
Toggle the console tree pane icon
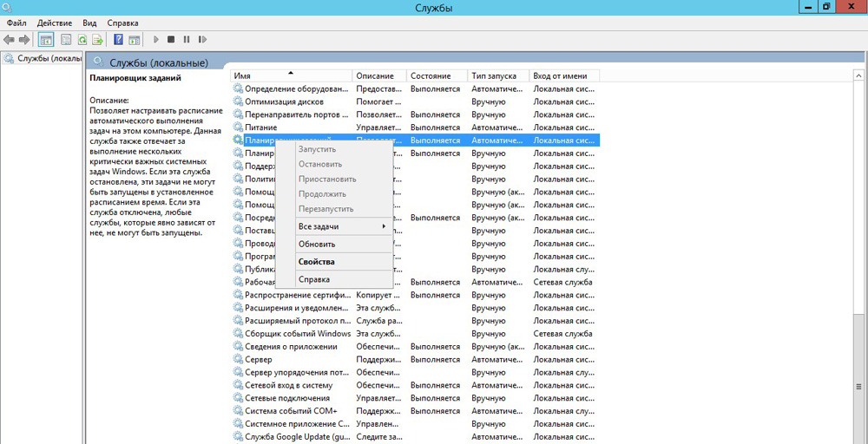click(46, 40)
